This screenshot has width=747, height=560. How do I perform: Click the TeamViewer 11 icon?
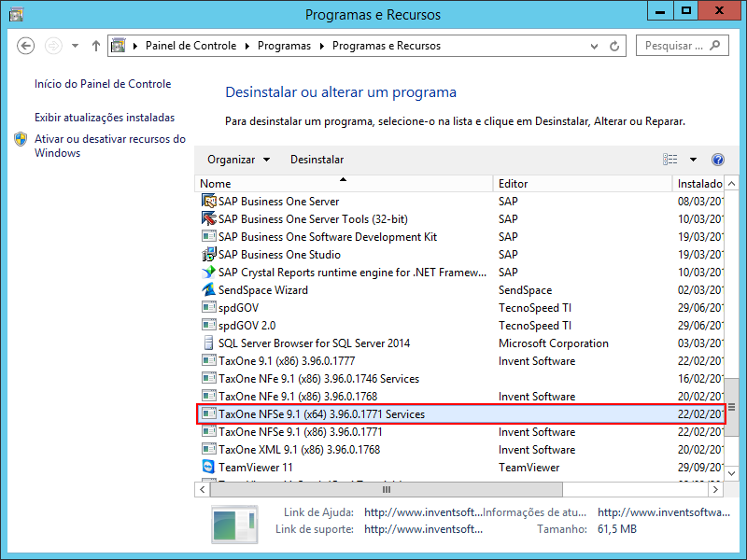coord(208,467)
